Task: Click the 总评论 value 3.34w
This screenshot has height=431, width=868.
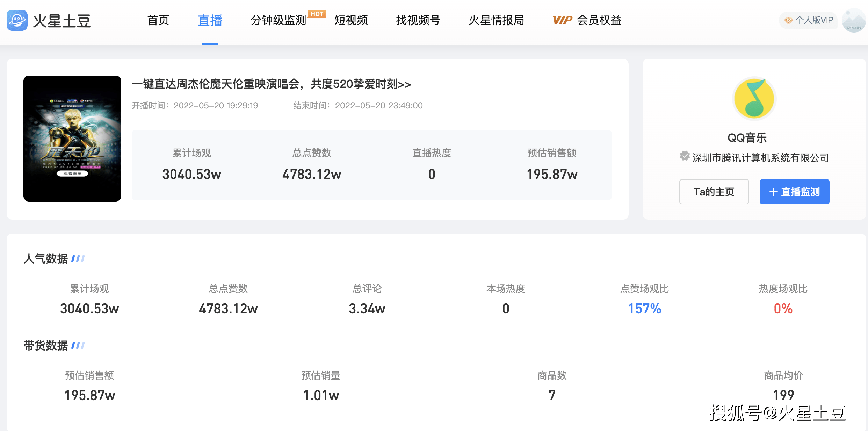Action: (367, 309)
